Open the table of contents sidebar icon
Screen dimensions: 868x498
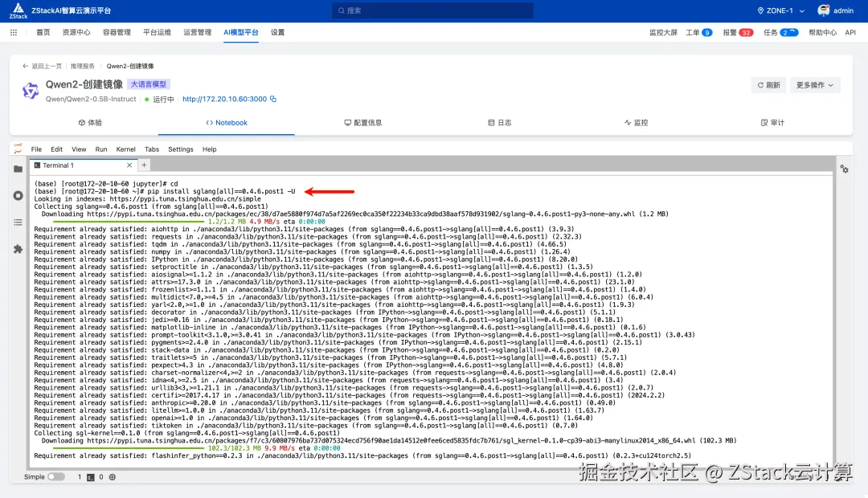point(18,223)
